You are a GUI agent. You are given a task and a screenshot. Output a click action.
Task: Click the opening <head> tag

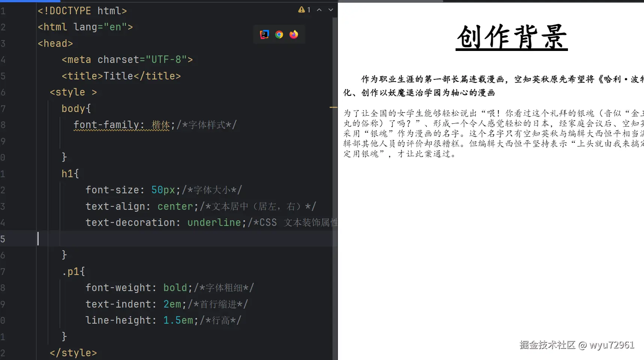tap(55, 43)
